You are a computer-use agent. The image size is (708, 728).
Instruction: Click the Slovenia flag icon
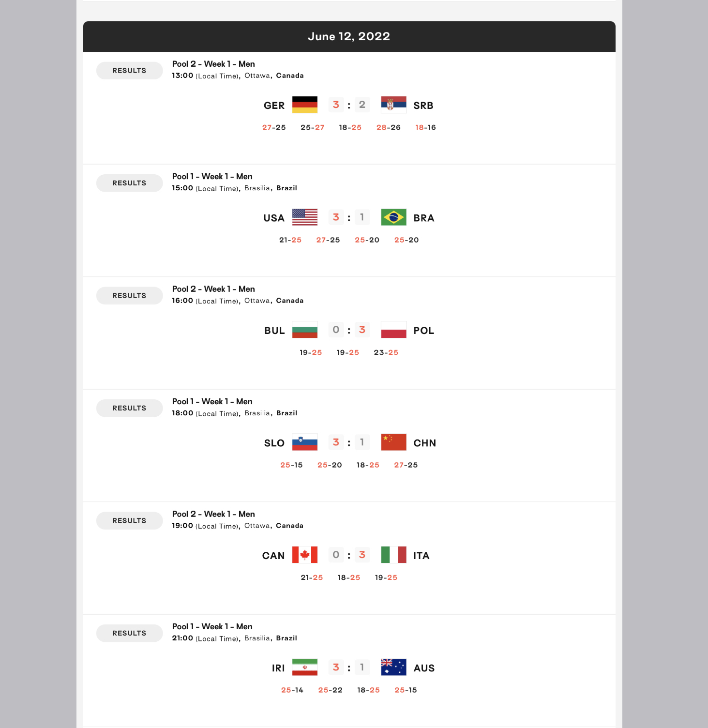[x=305, y=442]
